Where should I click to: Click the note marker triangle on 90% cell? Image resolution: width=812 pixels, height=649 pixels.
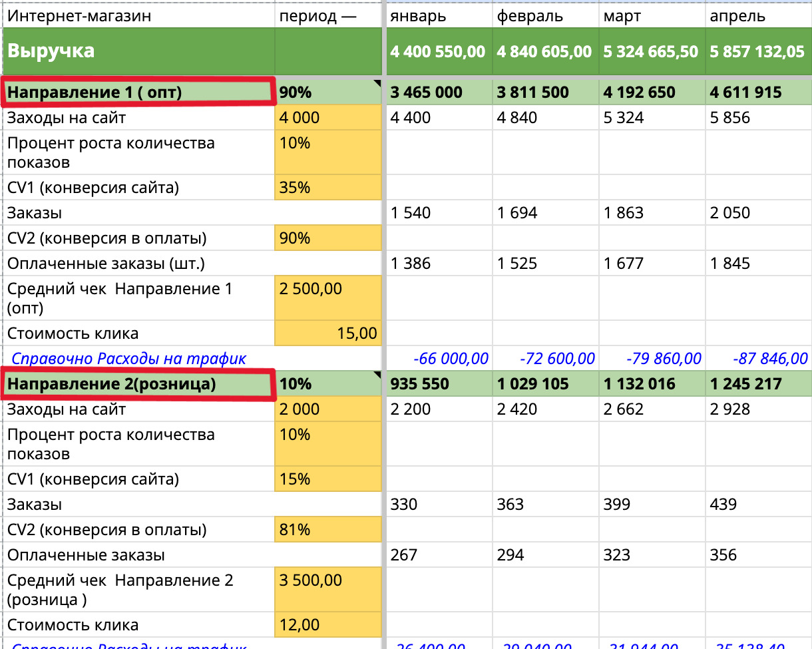tap(377, 83)
